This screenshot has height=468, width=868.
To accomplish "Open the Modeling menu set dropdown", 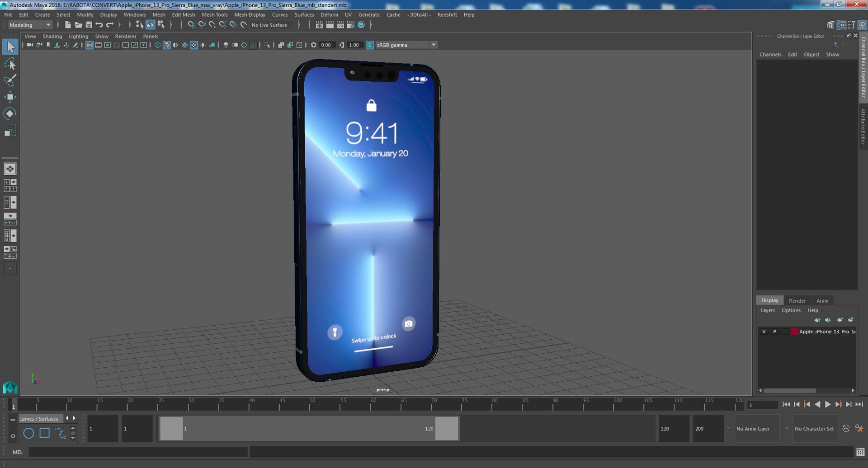I will point(30,25).
